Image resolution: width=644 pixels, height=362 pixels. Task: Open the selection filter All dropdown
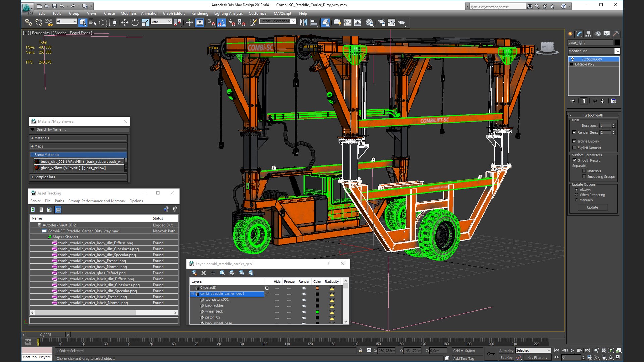coord(67,21)
